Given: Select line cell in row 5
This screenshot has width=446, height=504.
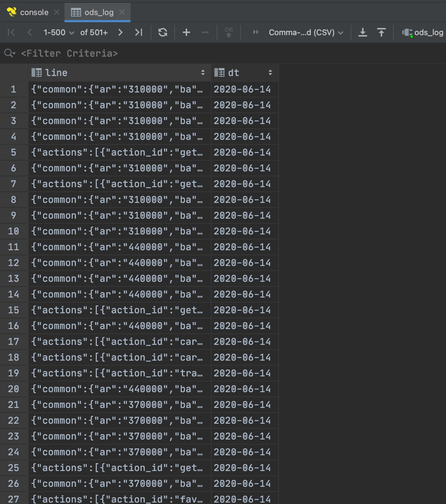Looking at the screenshot, I should tap(120, 152).
